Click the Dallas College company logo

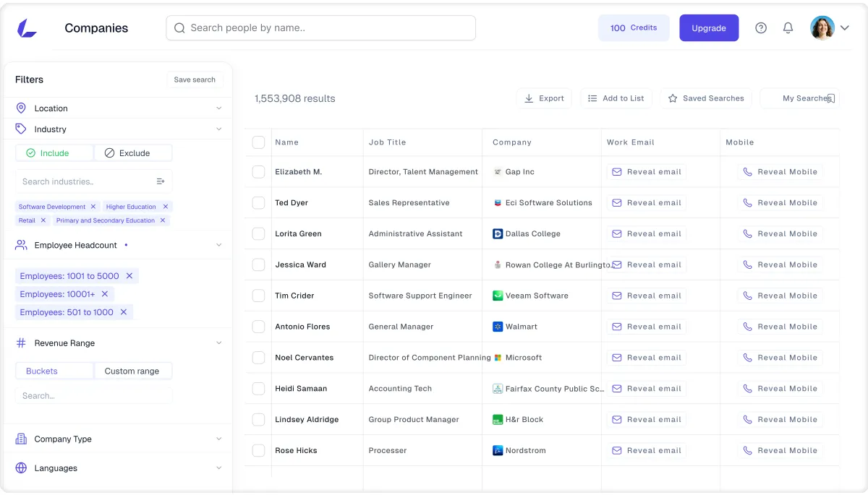(498, 234)
